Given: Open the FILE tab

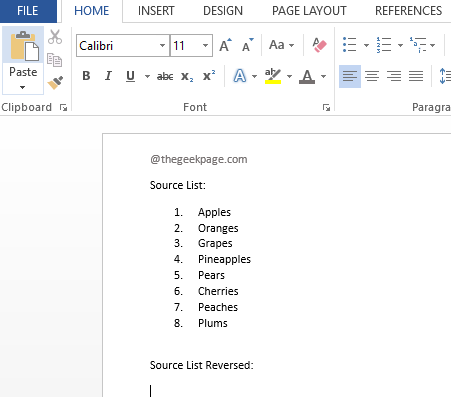Looking at the screenshot, I should coord(28,11).
